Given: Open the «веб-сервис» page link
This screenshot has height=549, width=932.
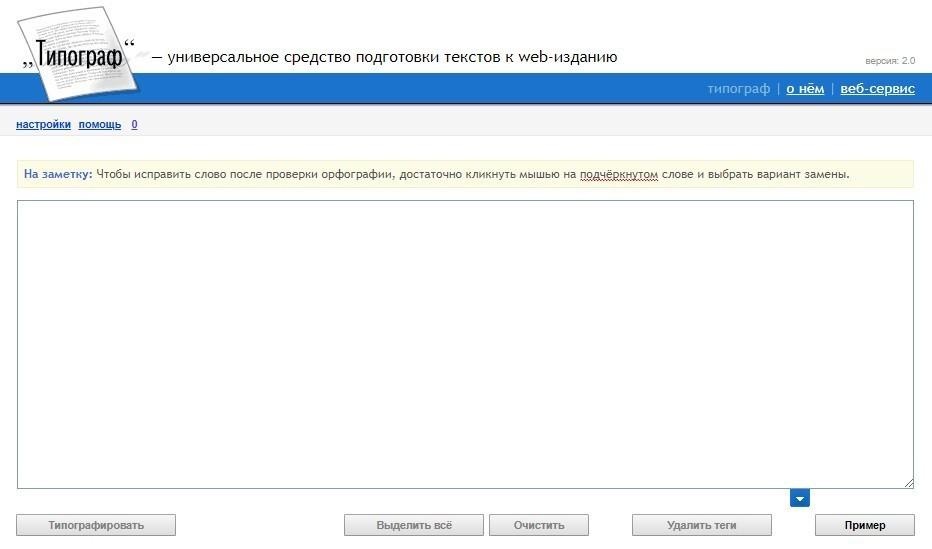Looking at the screenshot, I should click(x=877, y=88).
